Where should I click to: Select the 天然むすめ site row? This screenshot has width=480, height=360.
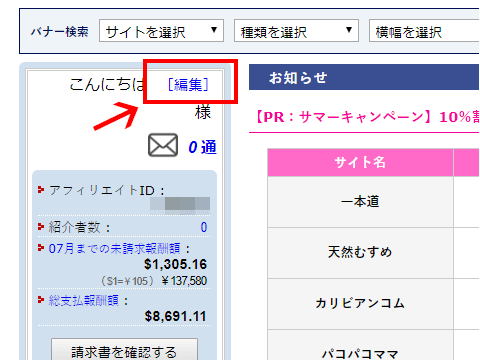click(360, 253)
